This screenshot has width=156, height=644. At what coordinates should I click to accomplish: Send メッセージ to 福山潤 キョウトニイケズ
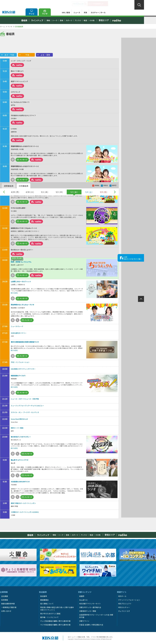(x=27, y=475)
